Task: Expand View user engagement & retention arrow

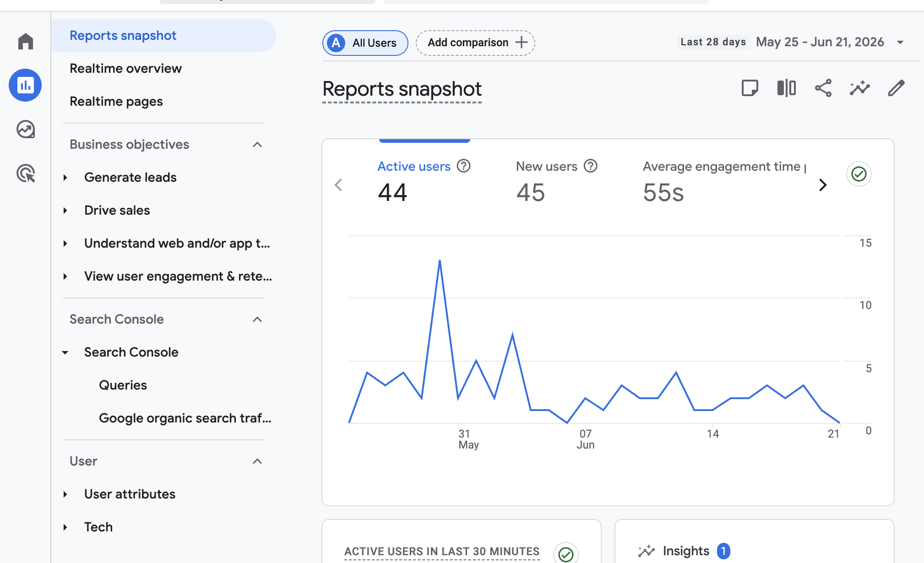Action: point(65,276)
